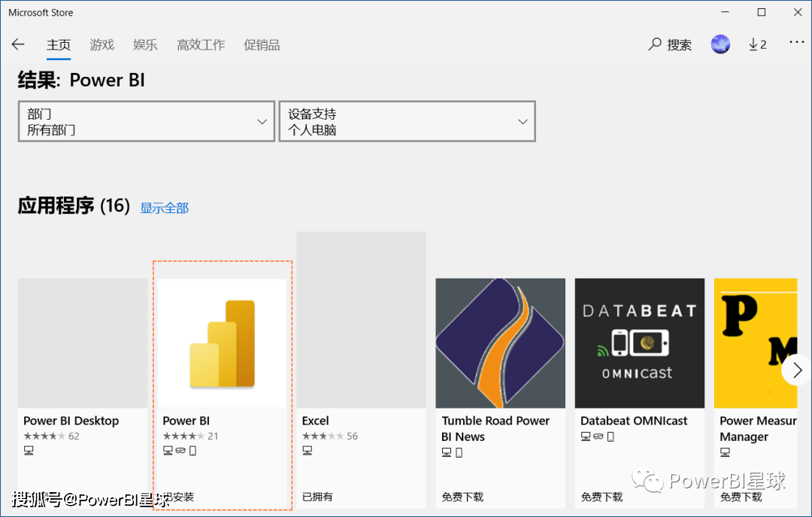Open the 部门 (所有部门) dropdown

[146, 121]
